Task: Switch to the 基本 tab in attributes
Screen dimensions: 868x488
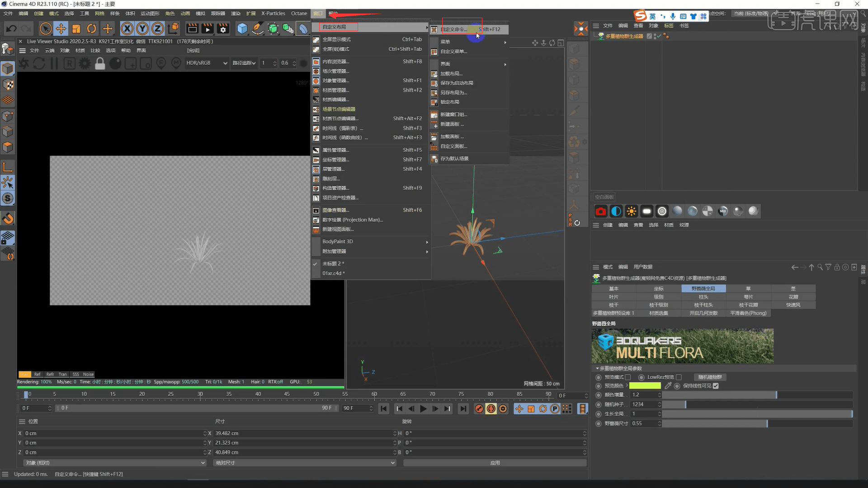Action: click(x=613, y=288)
